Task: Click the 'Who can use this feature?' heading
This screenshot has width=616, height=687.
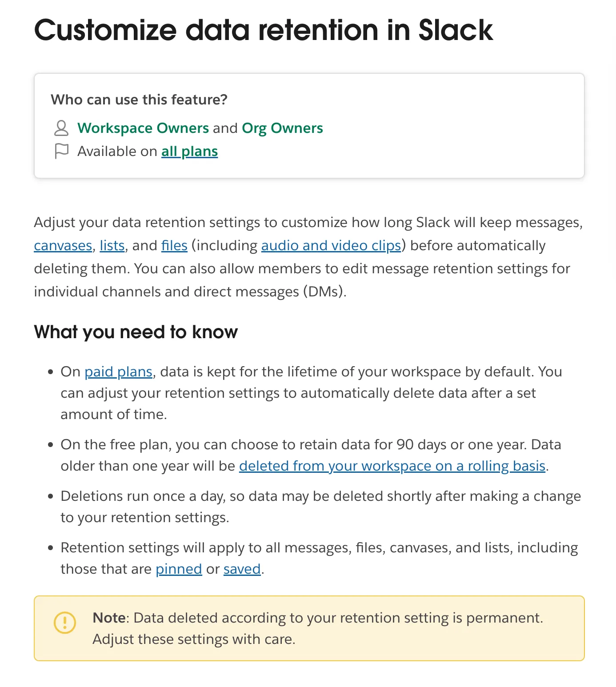Action: tap(139, 100)
